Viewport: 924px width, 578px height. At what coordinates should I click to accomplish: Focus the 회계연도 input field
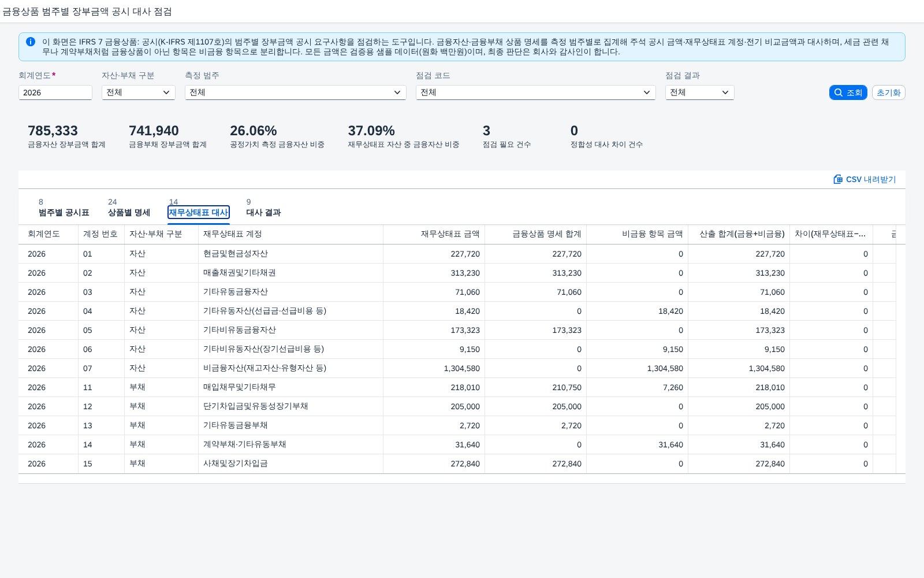tap(55, 92)
